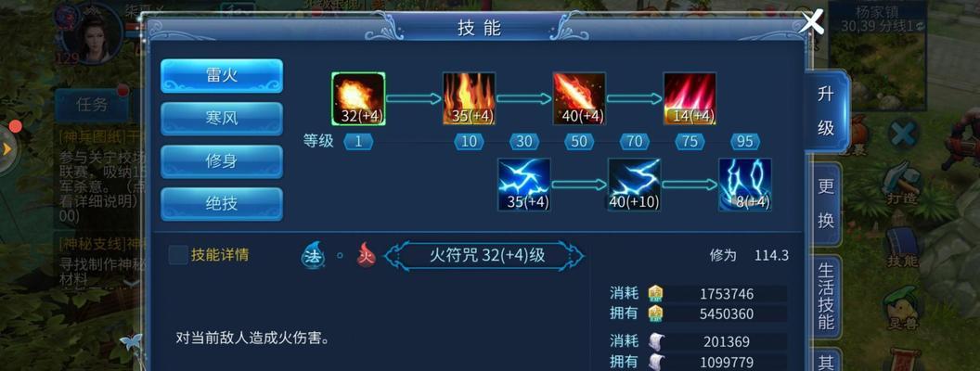Select the flame wall skill 35(+4)

(469, 98)
